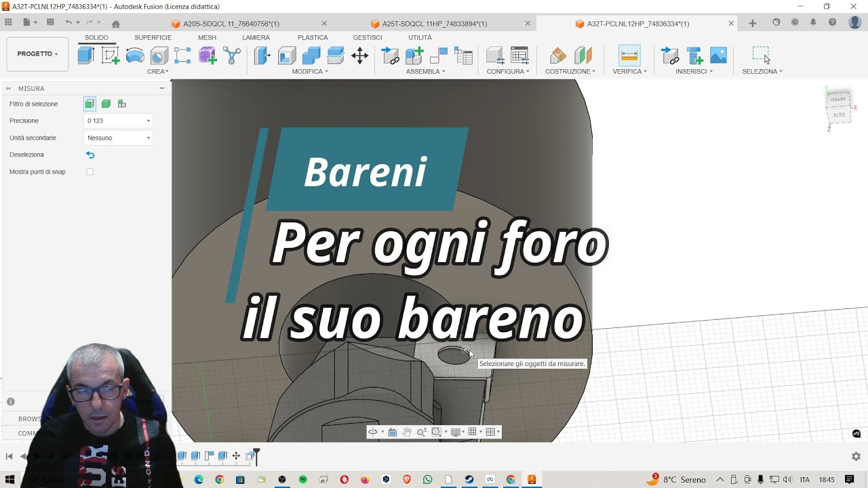Viewport: 868px width, 488px height.
Task: Open the Unità secondaria dropdown
Action: pyautogui.click(x=119, y=138)
